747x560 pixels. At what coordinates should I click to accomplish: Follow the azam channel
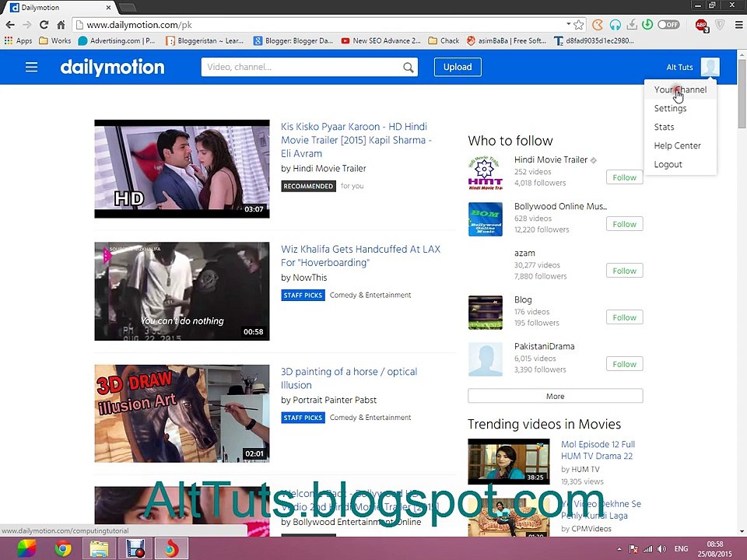coord(624,271)
